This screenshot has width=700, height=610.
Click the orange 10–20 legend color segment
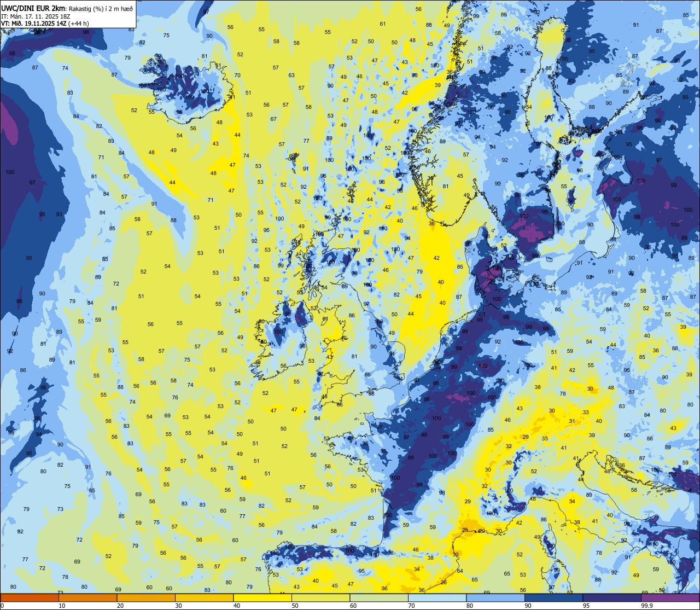(x=87, y=597)
